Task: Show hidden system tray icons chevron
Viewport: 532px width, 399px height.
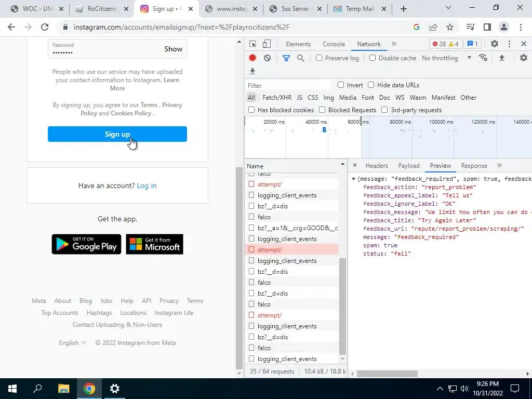Action: coord(440,389)
